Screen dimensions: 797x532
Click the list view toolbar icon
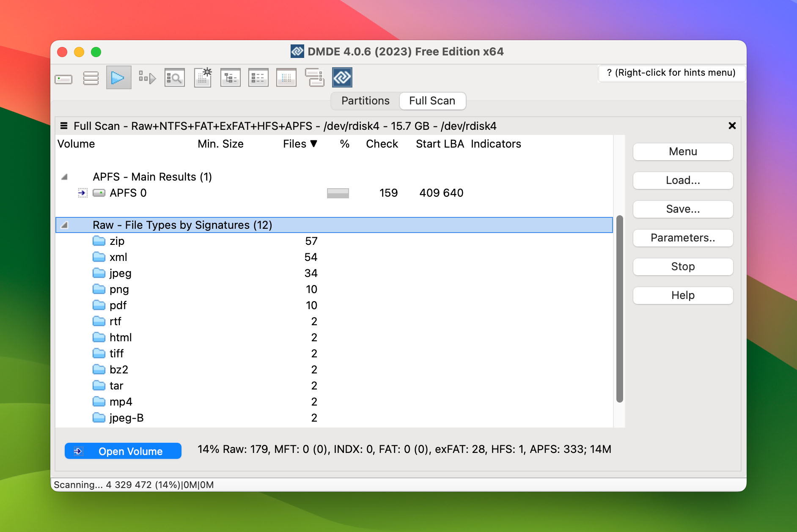258,78
